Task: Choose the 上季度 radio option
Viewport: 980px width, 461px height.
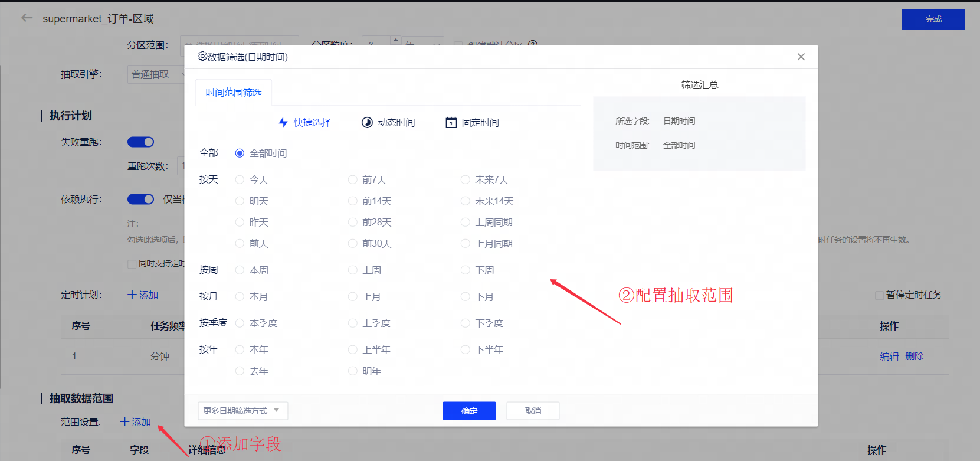Action: [x=352, y=323]
